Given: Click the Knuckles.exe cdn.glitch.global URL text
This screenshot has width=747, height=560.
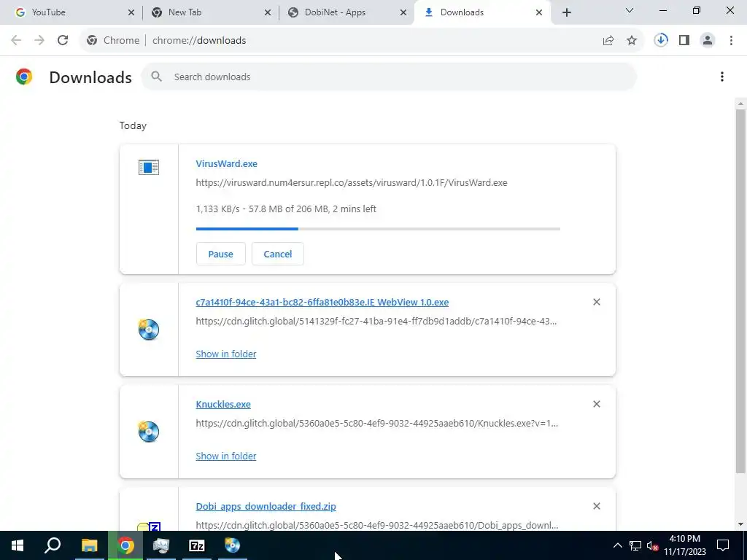Looking at the screenshot, I should pos(377,424).
